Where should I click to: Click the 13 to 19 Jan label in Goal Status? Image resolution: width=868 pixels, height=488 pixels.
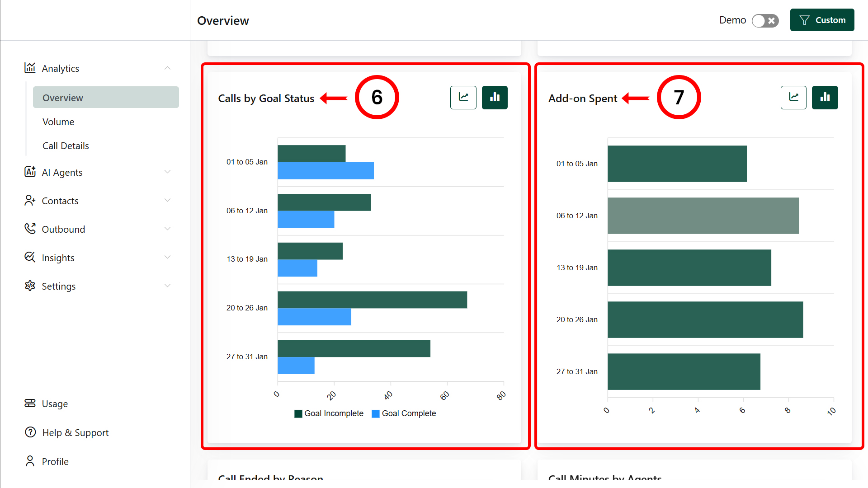click(x=247, y=259)
